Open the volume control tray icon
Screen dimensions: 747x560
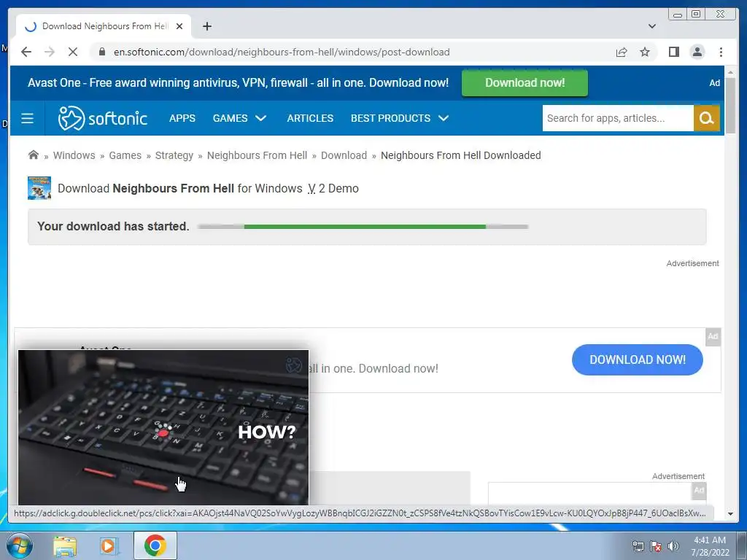coord(673,546)
